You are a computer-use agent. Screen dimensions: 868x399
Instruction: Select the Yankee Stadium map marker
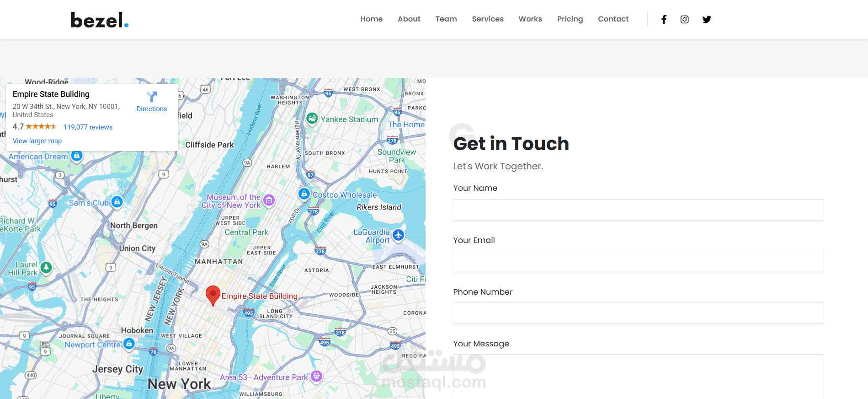(312, 119)
